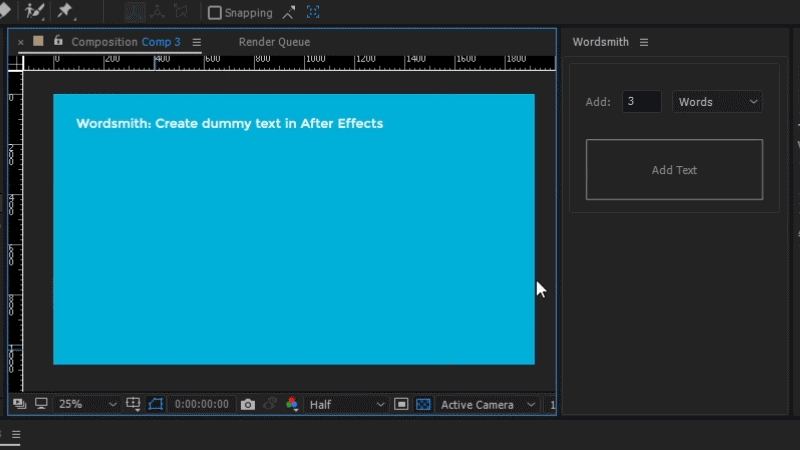Toggle the viewer lock icon
Viewport: 800px width, 450px height.
[x=58, y=40]
